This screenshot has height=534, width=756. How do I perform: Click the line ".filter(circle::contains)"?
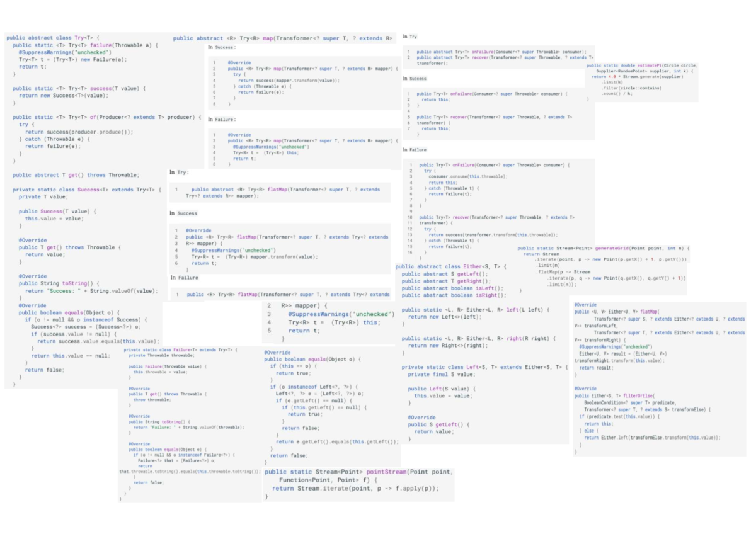630,88
